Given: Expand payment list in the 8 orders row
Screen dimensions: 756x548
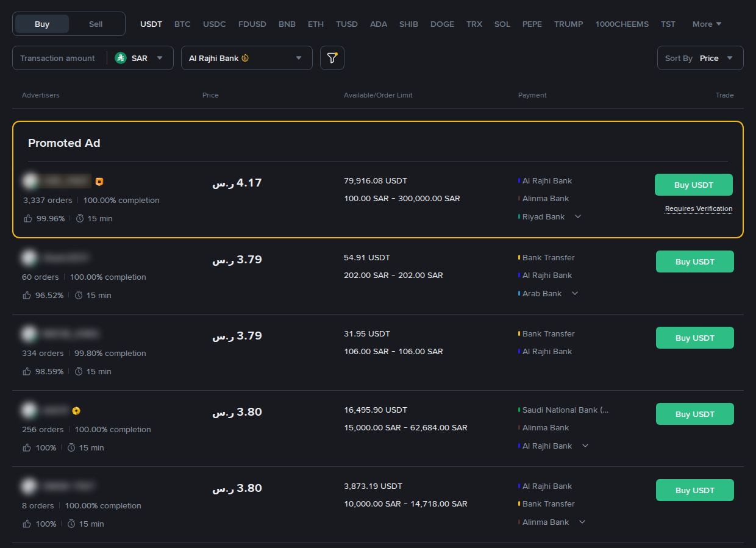Looking at the screenshot, I should point(582,522).
